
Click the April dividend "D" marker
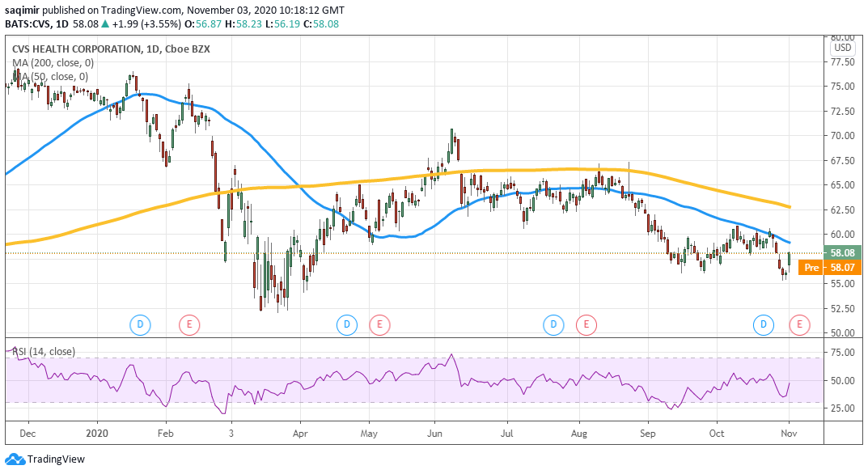click(x=347, y=324)
